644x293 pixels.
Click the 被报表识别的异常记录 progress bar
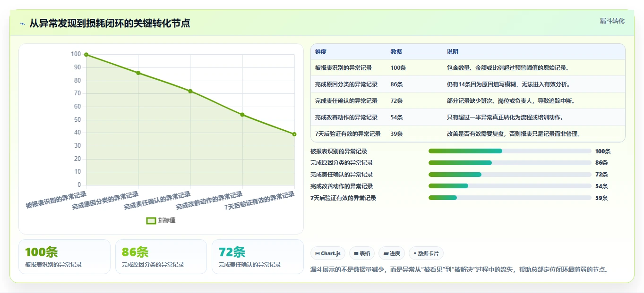[510, 151]
